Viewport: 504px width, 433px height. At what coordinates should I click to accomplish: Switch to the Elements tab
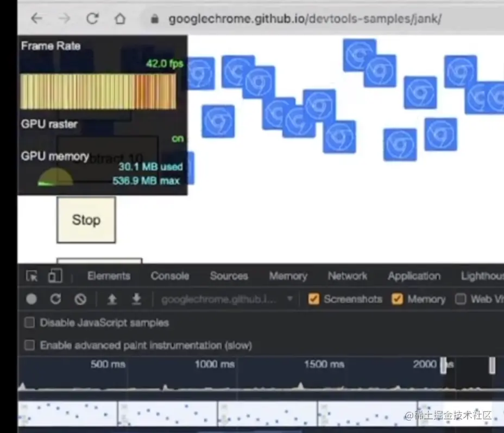(109, 276)
